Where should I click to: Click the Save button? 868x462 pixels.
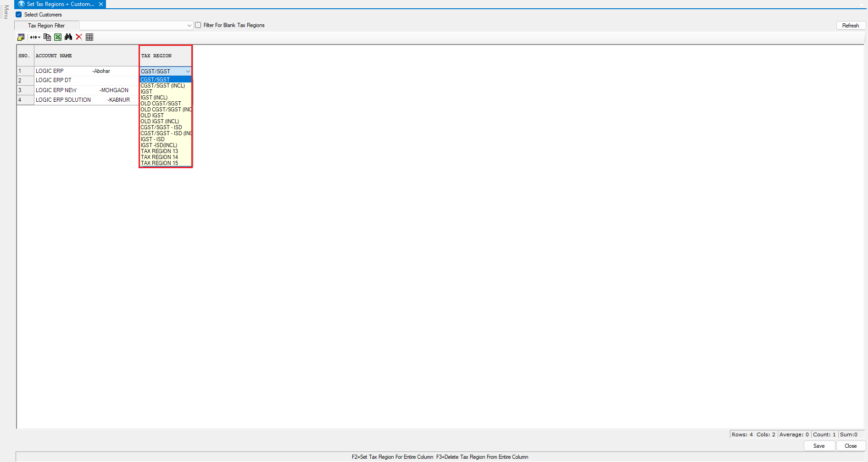click(x=818, y=446)
